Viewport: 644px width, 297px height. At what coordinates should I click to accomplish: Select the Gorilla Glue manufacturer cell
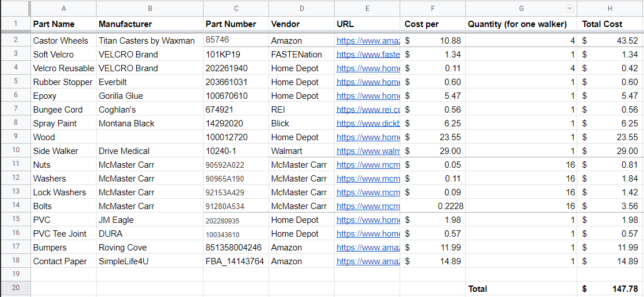click(149, 96)
